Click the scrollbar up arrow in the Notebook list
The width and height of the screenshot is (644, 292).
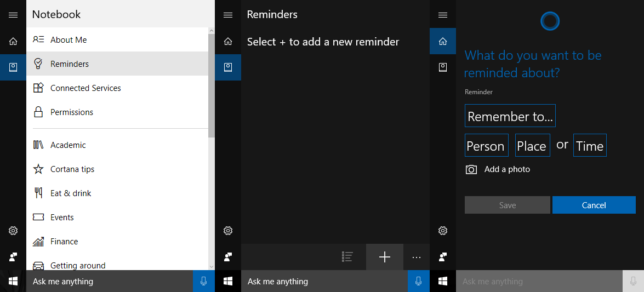pos(212,31)
